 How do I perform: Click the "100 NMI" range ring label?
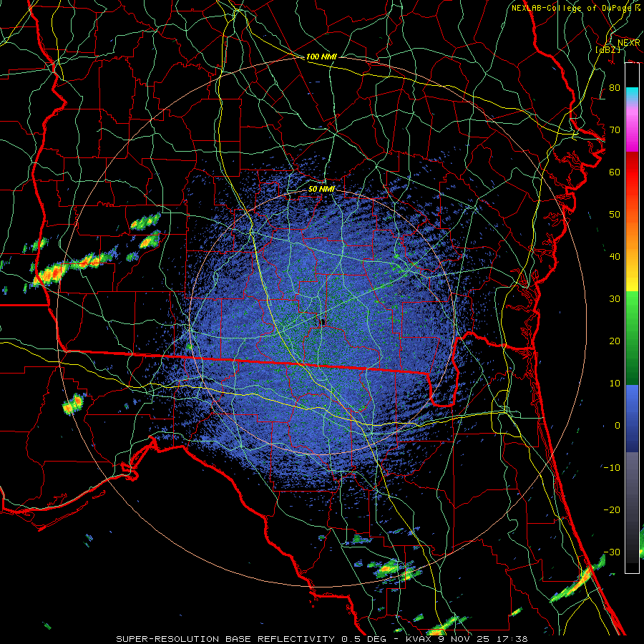click(x=321, y=57)
